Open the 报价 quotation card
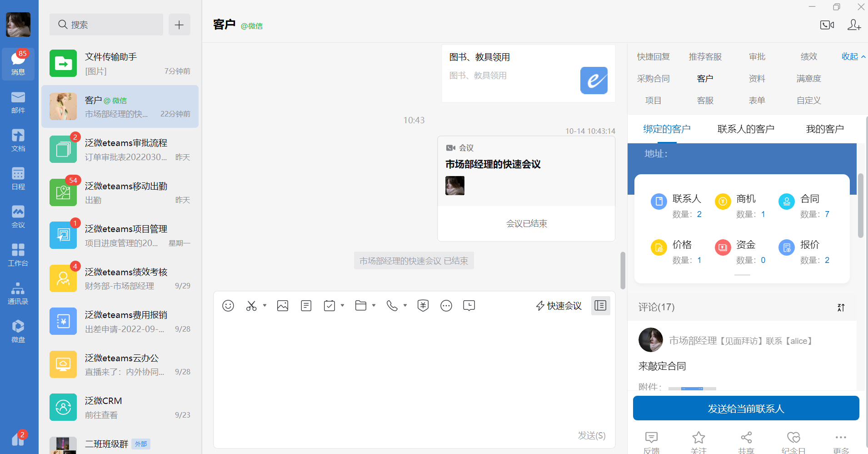The height and width of the screenshot is (454, 868). [x=804, y=252]
